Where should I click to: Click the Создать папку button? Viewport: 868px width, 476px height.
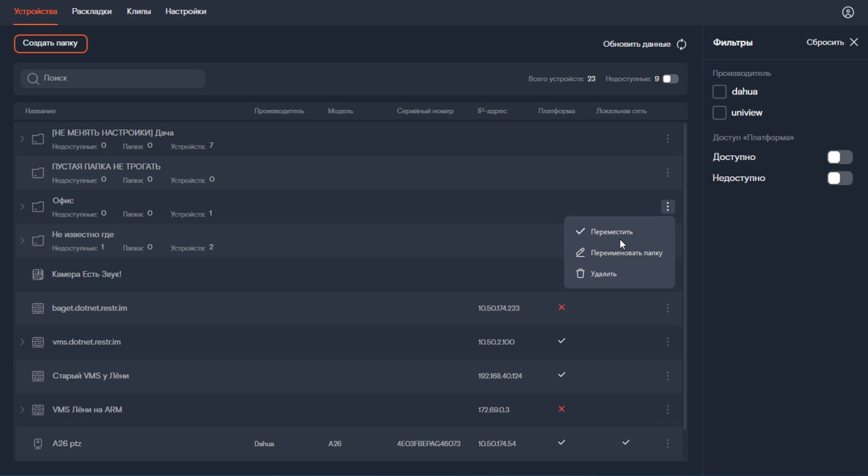point(51,43)
